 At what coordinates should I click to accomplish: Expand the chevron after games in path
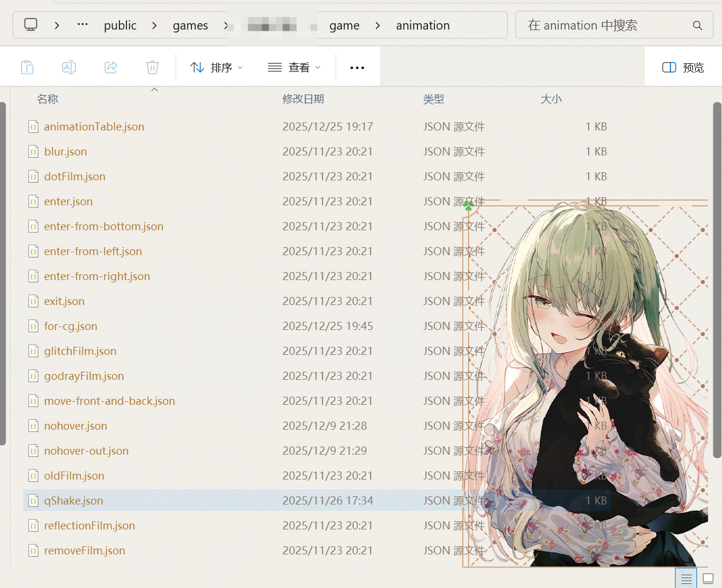pos(226,26)
